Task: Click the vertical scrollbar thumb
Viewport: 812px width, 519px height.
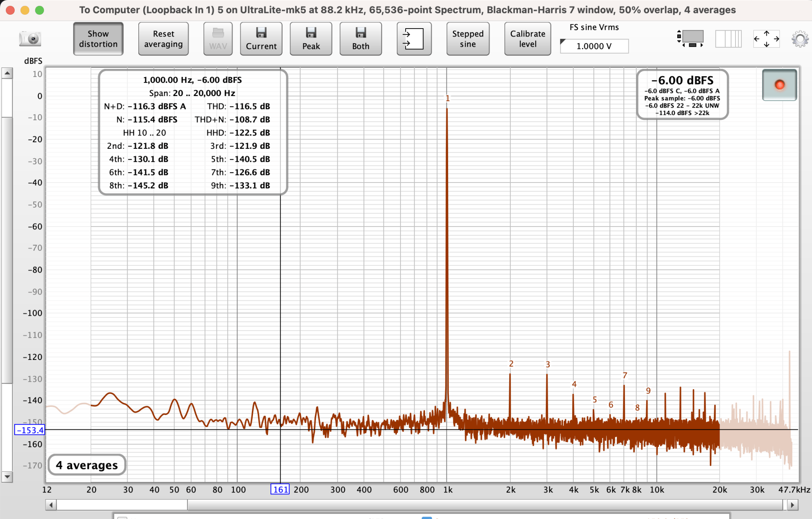Action: [x=7, y=250]
